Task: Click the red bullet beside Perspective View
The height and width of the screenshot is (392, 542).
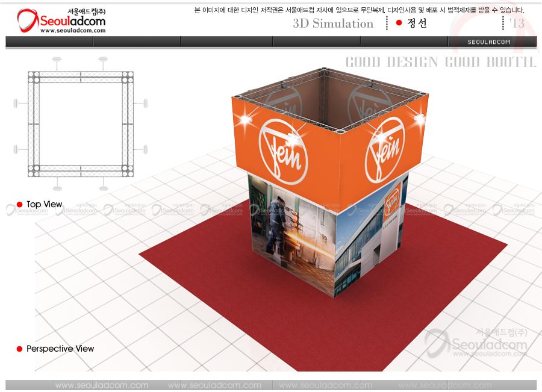Action: pyautogui.click(x=19, y=349)
